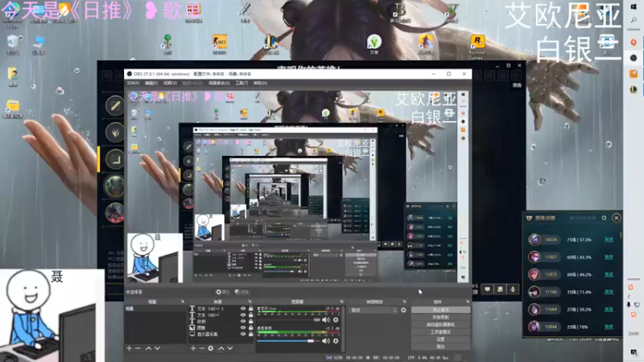644x362 pixels.
Task: Move source up with arrow icon
Action: (x=221, y=348)
